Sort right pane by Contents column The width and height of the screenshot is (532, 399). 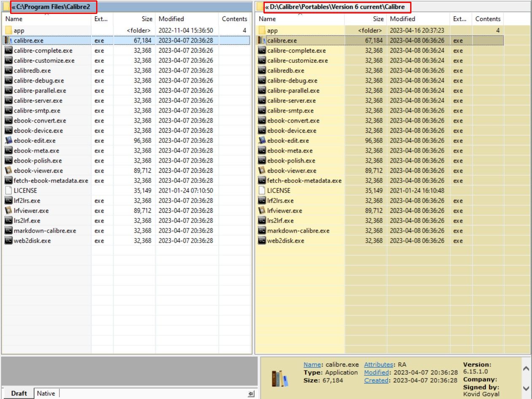pyautogui.click(x=488, y=19)
